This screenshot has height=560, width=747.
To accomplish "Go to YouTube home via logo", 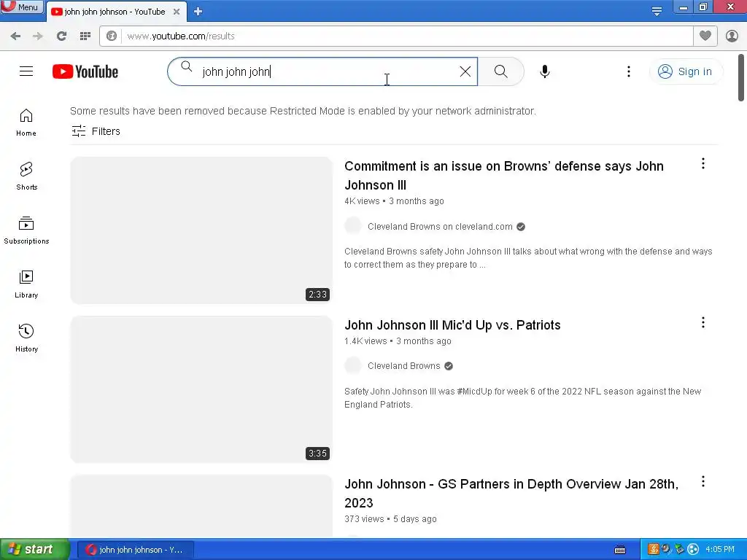I will [x=85, y=71].
